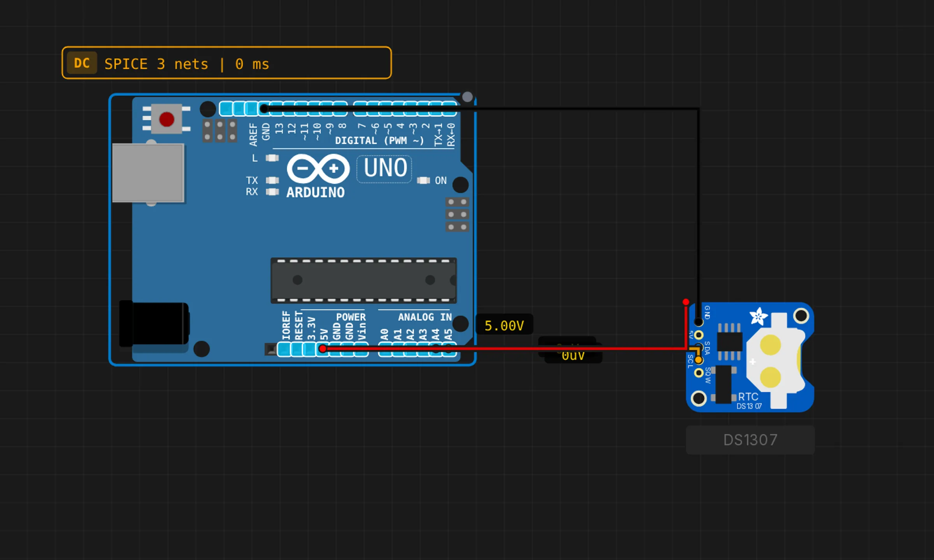Click the ATmega microcontroller chip on the Arduino
934x560 pixels.
coord(363,280)
